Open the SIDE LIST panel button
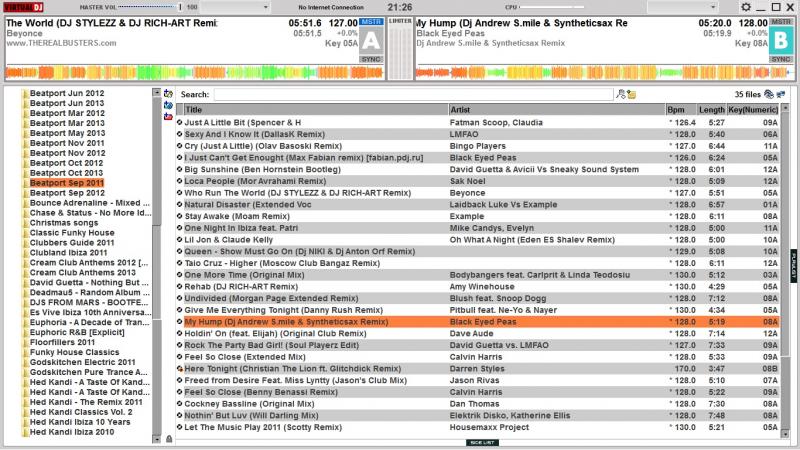This screenshot has width=800, height=450. tap(482, 443)
